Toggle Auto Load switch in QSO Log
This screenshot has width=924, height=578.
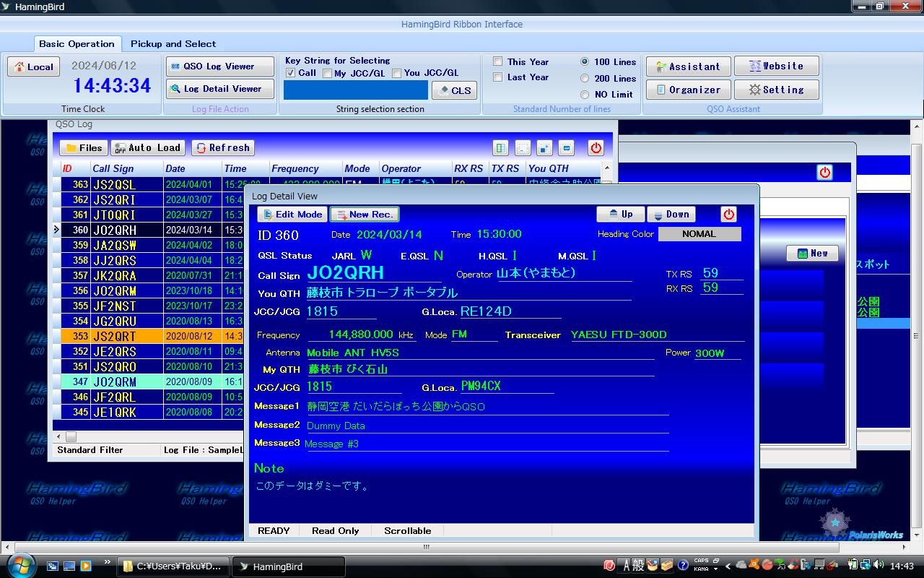(x=148, y=147)
